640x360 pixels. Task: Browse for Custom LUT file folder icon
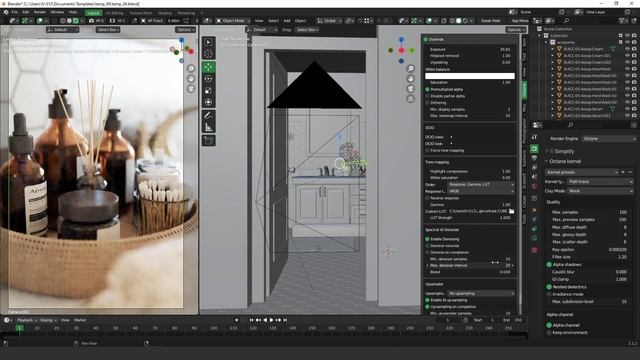(x=511, y=211)
